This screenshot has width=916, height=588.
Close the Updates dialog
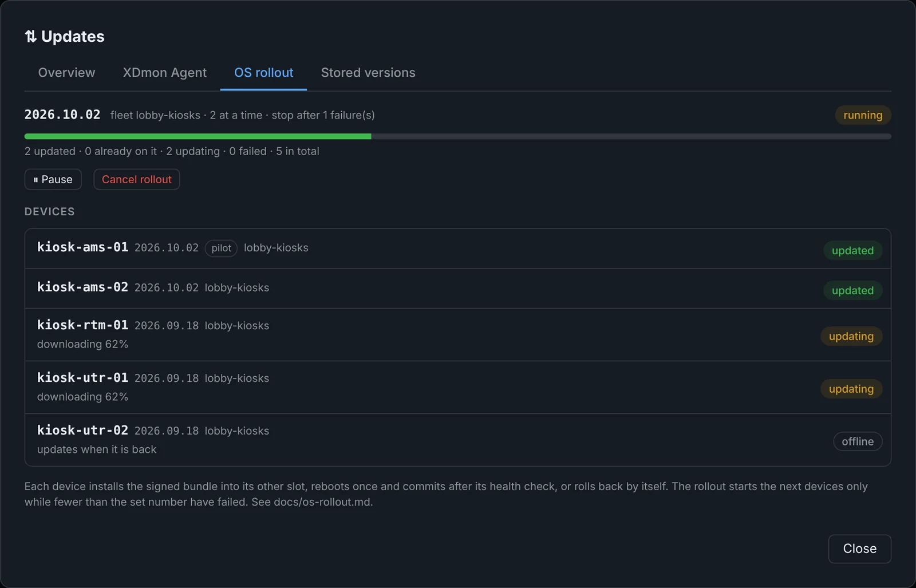[x=859, y=548]
